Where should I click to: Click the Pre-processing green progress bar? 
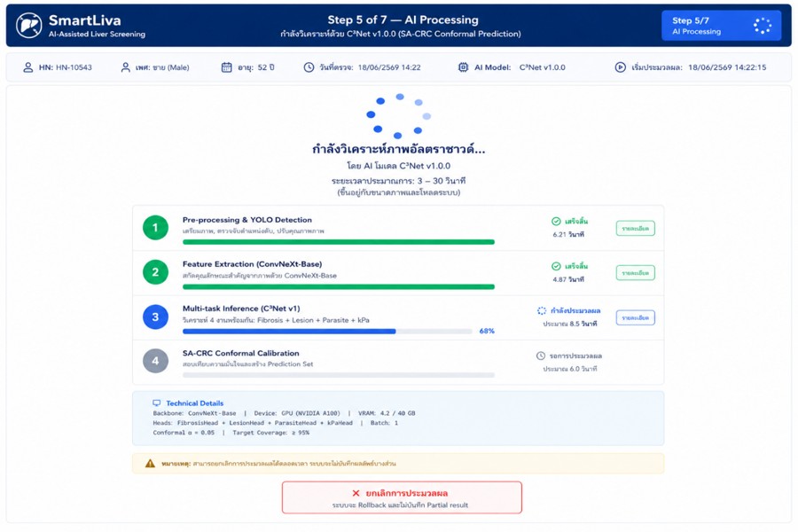coord(339,242)
